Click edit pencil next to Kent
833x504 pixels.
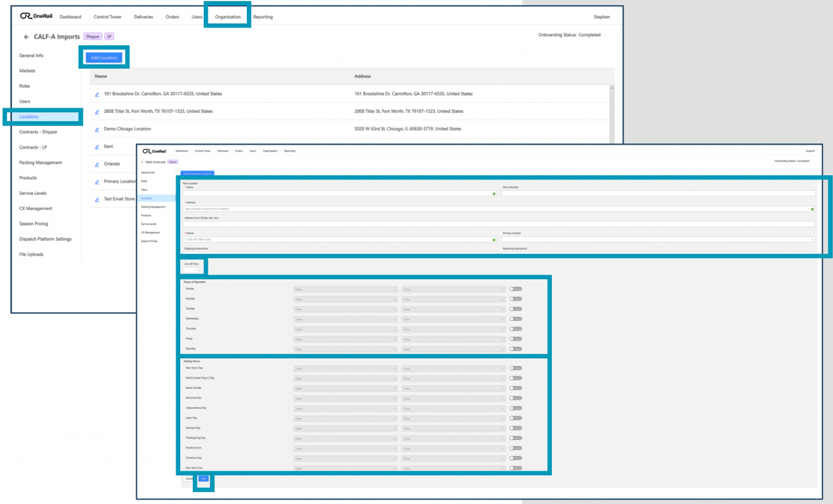point(97,147)
